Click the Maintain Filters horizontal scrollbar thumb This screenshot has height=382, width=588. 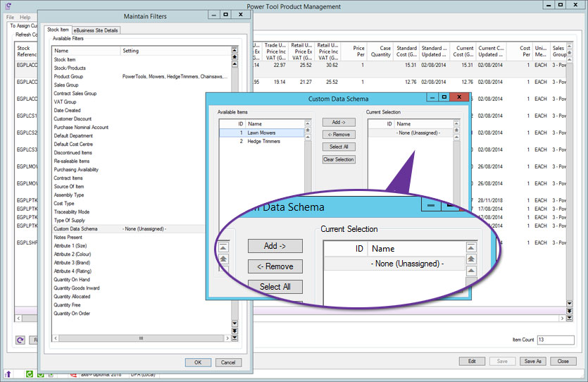point(141,338)
